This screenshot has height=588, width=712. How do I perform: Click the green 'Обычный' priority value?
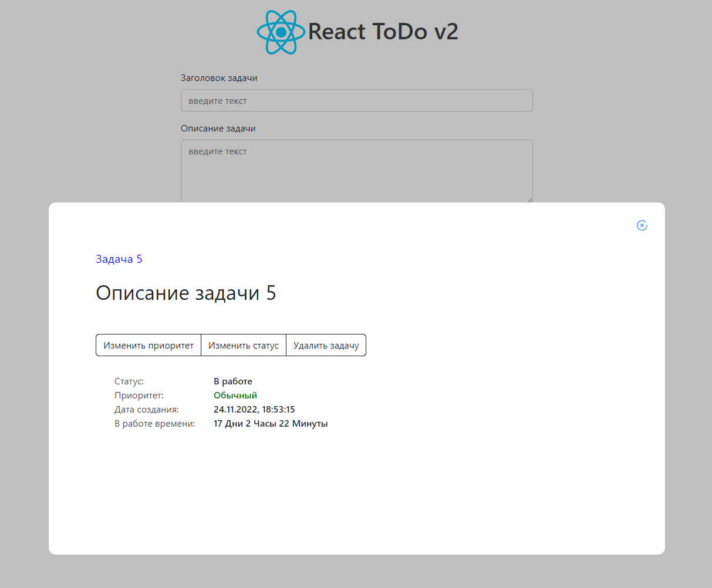235,395
